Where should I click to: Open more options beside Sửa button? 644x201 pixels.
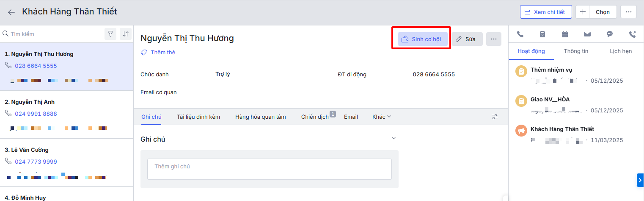coord(493,39)
